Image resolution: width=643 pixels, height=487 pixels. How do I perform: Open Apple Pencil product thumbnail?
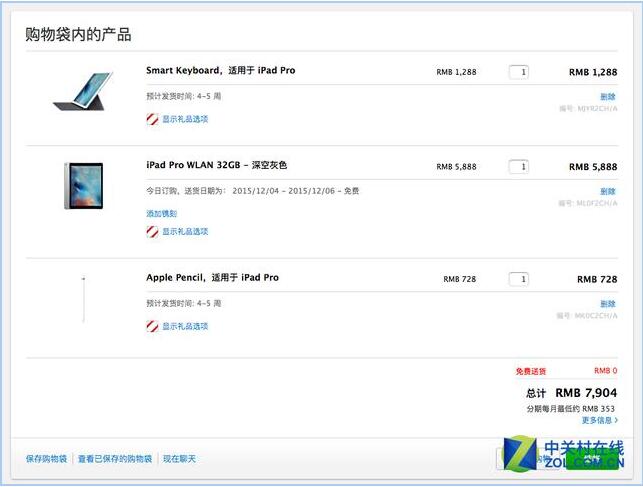pyautogui.click(x=84, y=299)
